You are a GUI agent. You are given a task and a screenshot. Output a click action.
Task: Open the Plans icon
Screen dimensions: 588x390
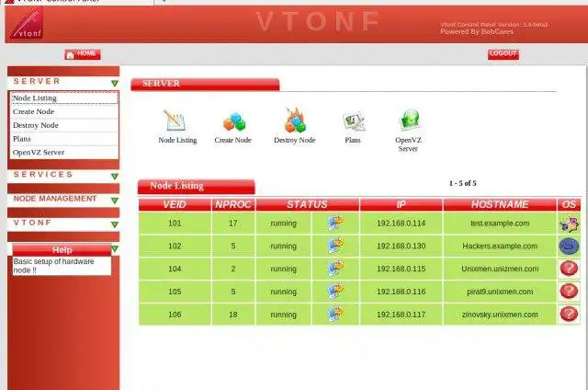click(353, 120)
